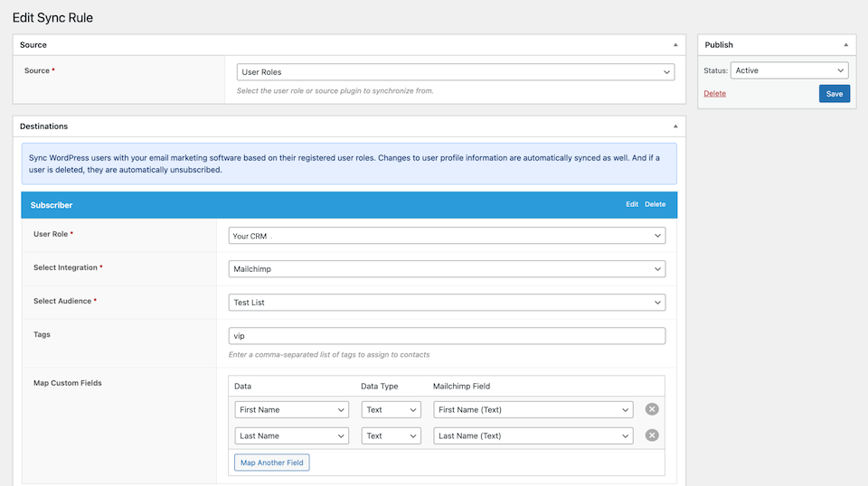868x486 pixels.
Task: Click the source selection hint text
Action: pos(335,90)
